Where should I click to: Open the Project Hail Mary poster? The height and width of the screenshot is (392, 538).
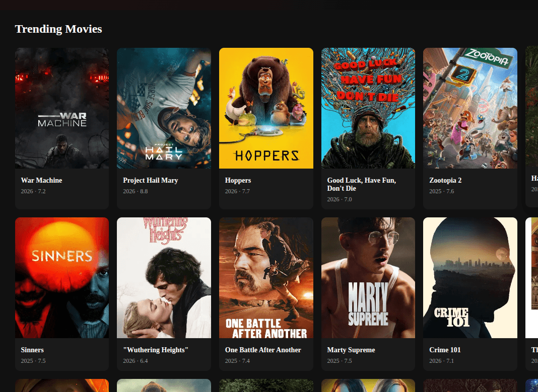point(164,108)
